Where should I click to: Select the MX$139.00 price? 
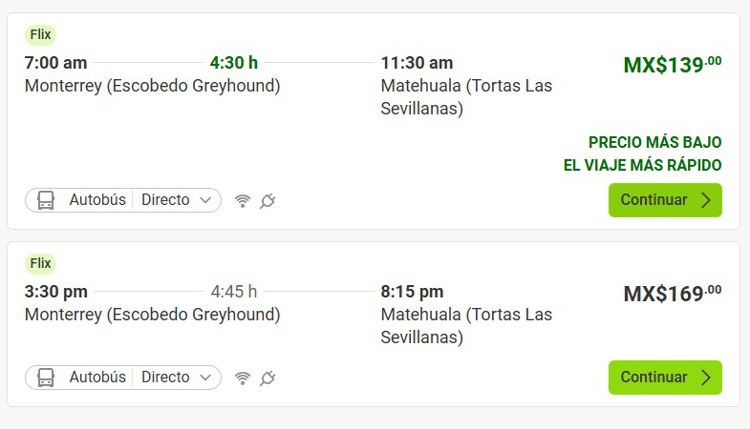click(673, 65)
